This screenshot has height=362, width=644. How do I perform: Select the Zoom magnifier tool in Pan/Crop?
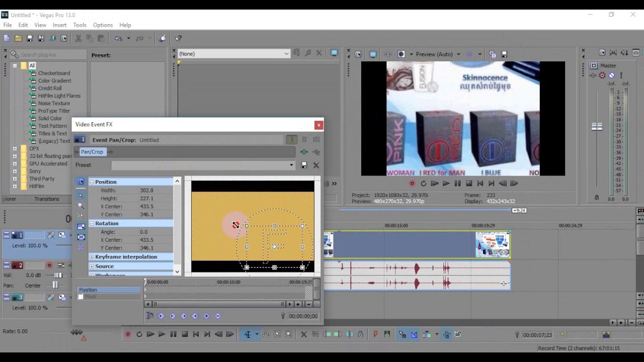point(81,205)
